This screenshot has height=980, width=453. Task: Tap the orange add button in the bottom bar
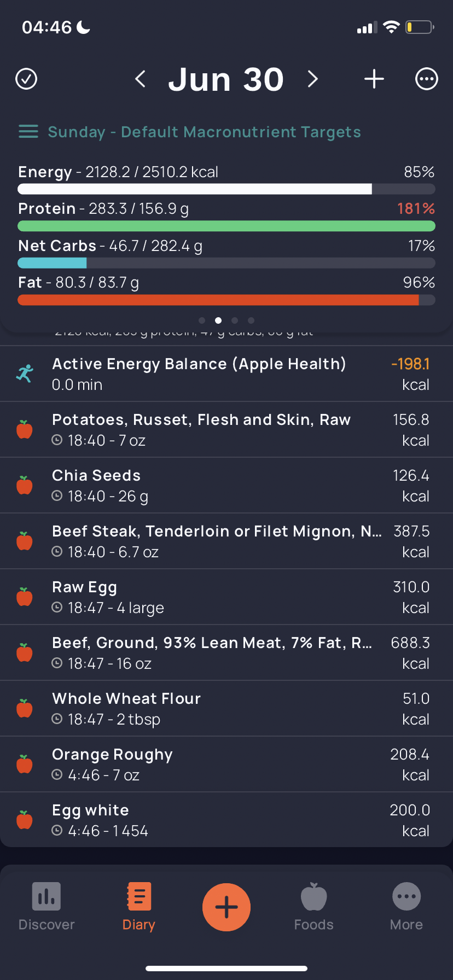(226, 907)
